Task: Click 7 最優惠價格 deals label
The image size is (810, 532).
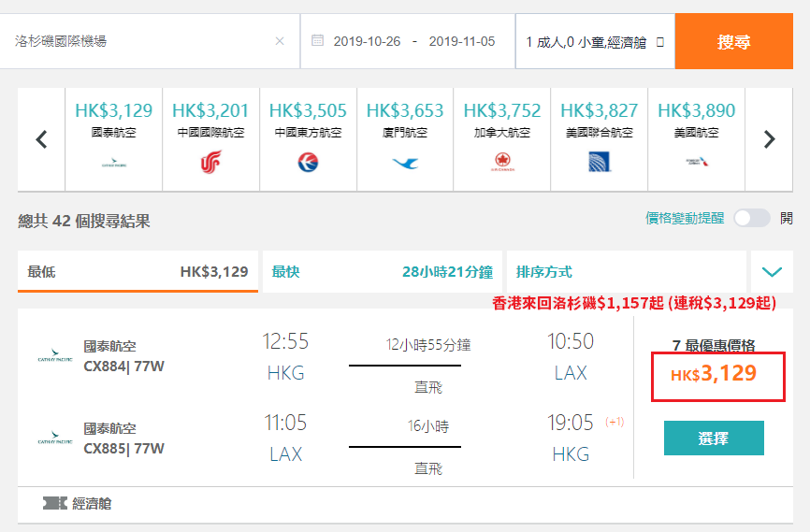Action: [714, 346]
